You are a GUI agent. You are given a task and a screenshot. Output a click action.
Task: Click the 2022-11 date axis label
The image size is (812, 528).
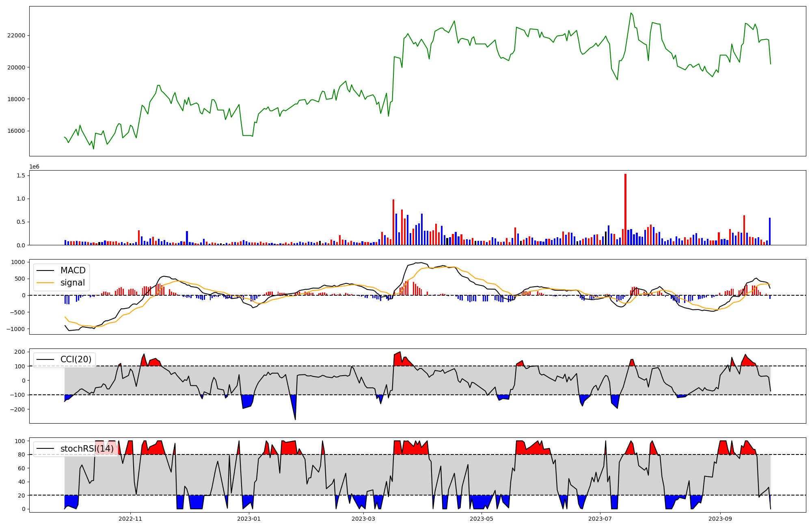130,519
